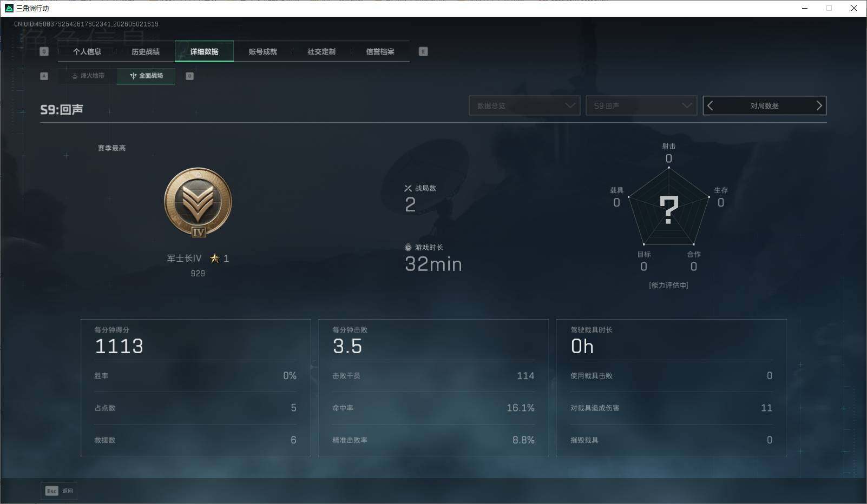The image size is (867, 504).
Task: Click the 摧毁载具 row
Action: [x=671, y=440]
